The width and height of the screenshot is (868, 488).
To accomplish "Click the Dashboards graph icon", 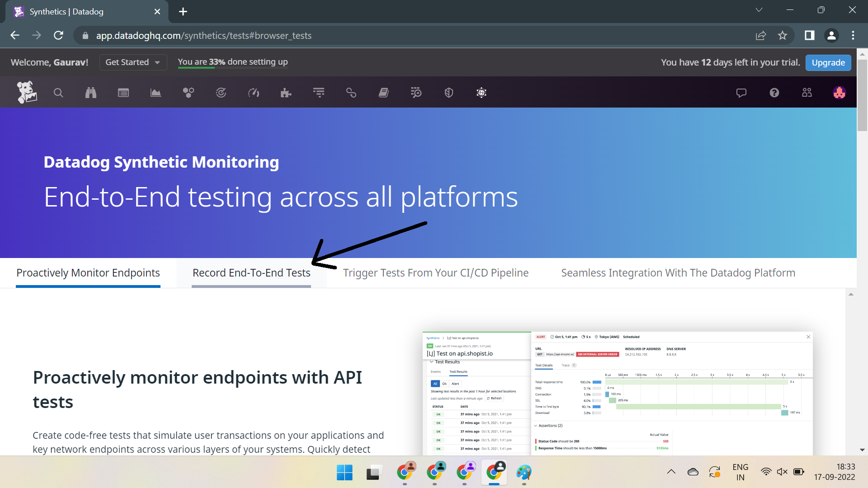I will pyautogui.click(x=156, y=93).
